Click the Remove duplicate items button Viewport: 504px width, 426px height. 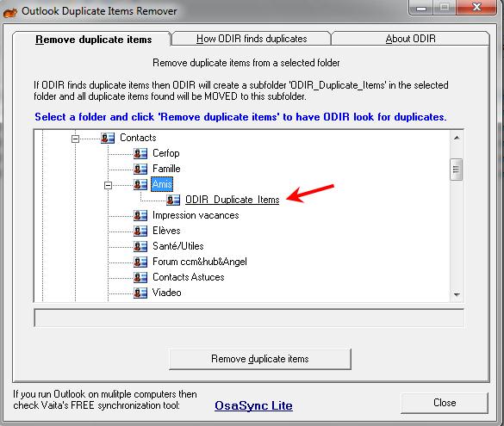[x=259, y=359]
